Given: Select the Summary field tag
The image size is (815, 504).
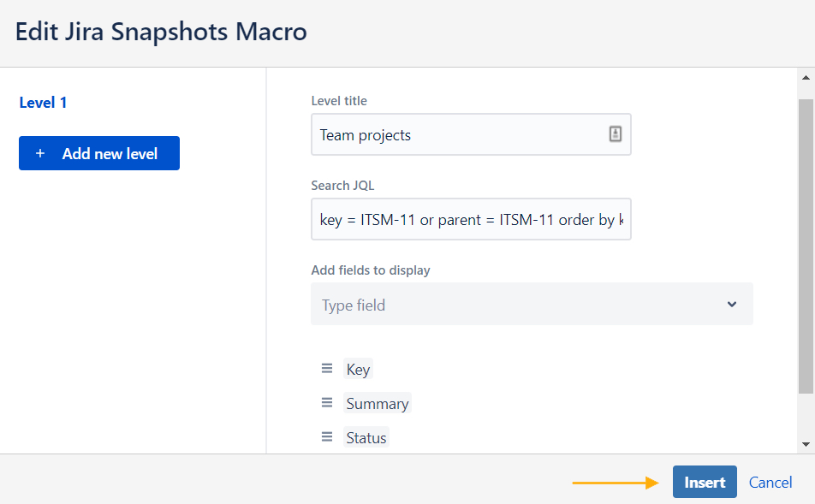Looking at the screenshot, I should tap(378, 403).
